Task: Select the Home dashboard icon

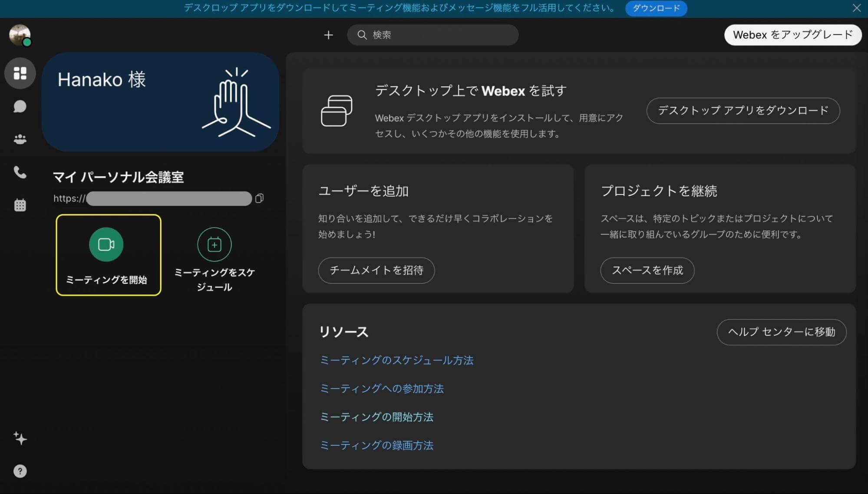Action: click(x=20, y=73)
